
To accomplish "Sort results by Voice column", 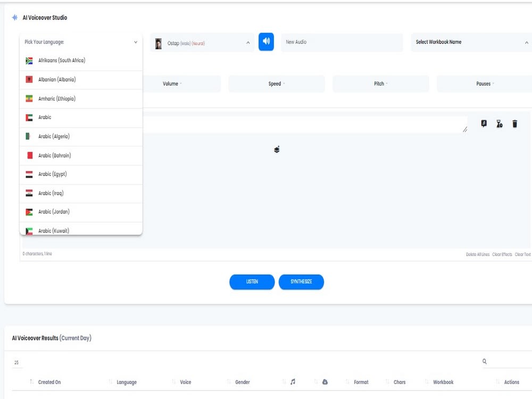I will click(x=185, y=382).
